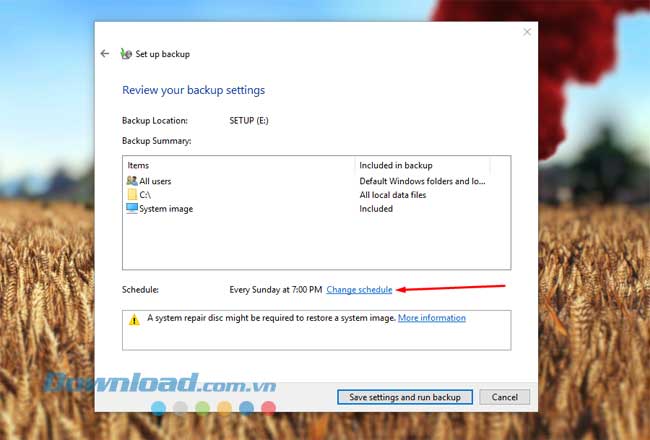Viewport: 650px width, 440px height.
Task: Go back with the arrow icon
Action: point(105,53)
